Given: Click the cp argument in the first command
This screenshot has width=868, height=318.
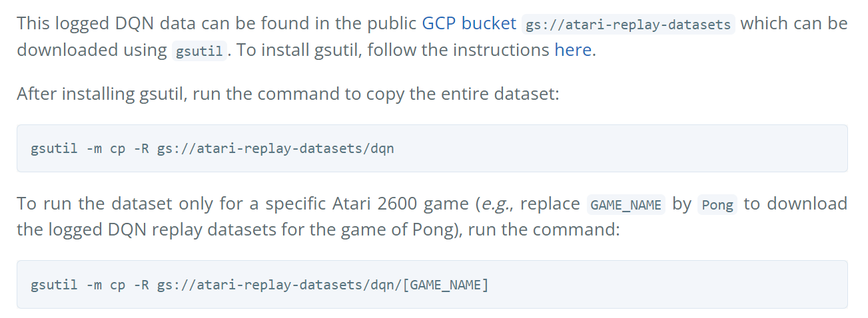Looking at the screenshot, I should click(117, 148).
